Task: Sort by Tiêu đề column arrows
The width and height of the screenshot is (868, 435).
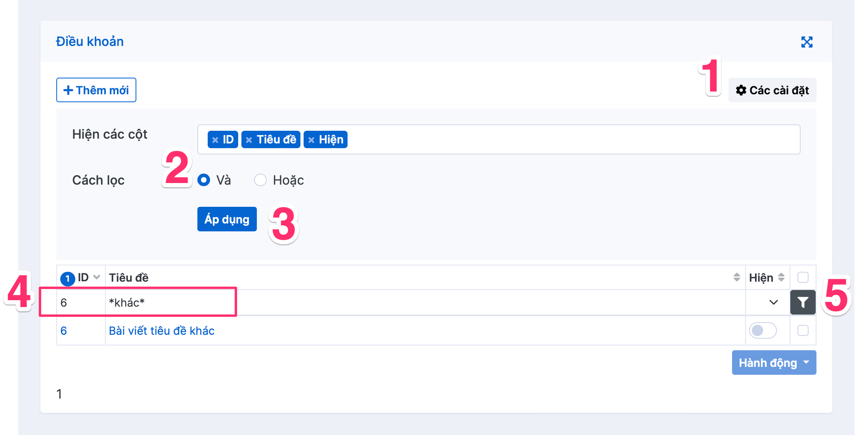Action: (x=736, y=277)
